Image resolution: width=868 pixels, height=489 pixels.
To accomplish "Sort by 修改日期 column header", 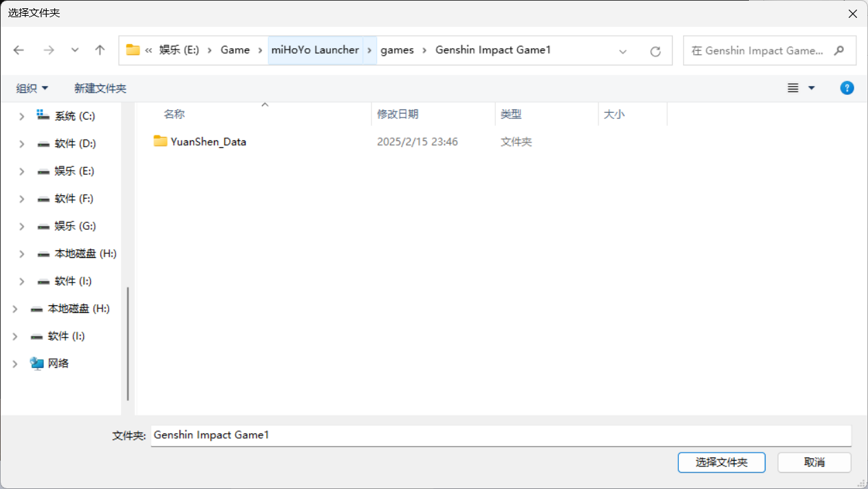I will (x=398, y=114).
